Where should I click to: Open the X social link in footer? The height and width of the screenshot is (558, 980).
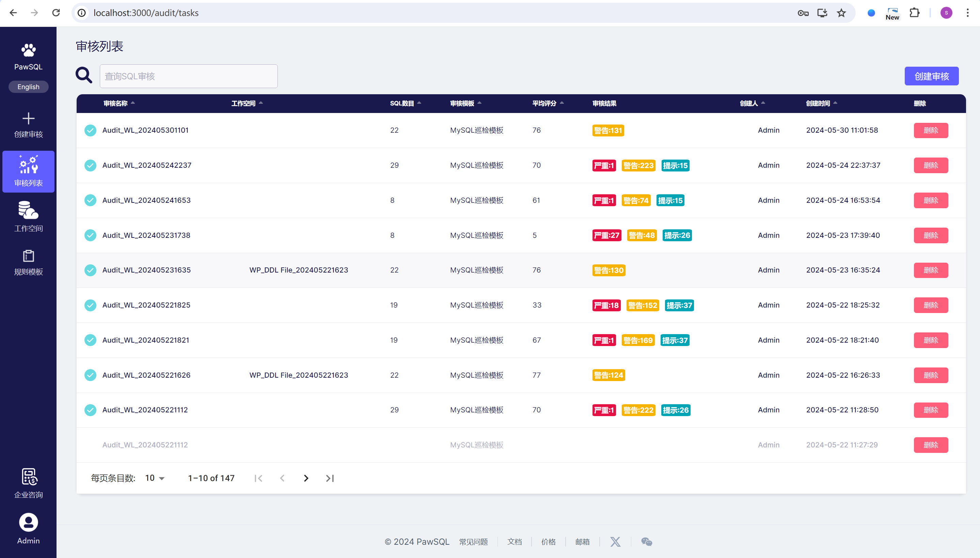[615, 542]
